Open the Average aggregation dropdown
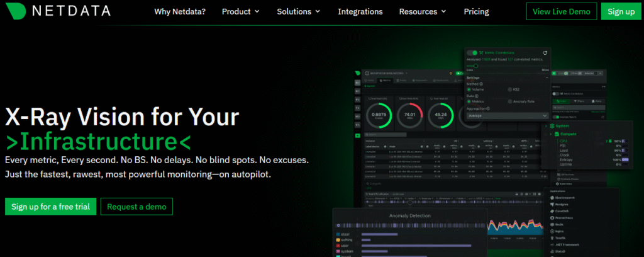This screenshot has width=644, height=257. coord(507,115)
